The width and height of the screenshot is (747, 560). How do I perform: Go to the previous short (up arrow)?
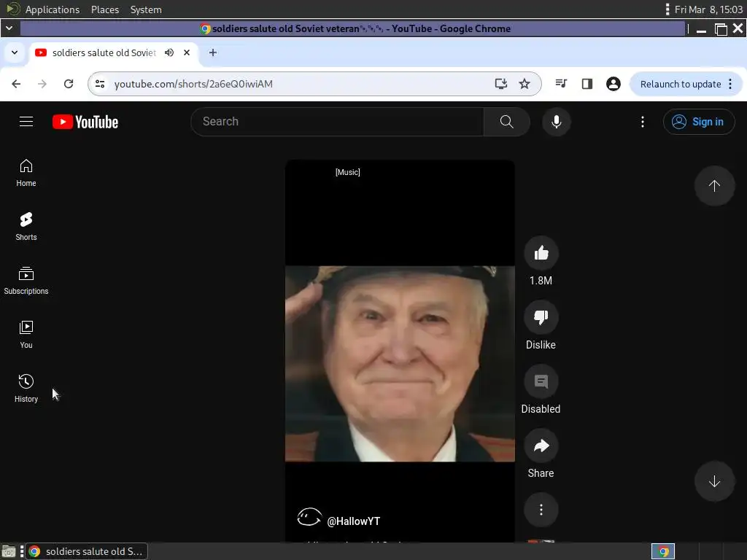coord(714,186)
